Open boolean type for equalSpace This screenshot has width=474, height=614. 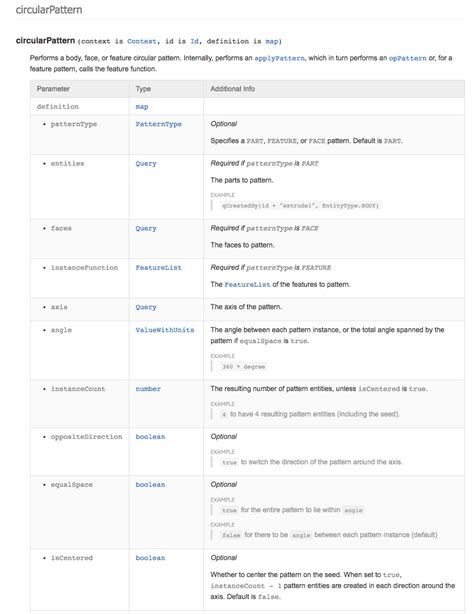click(150, 485)
